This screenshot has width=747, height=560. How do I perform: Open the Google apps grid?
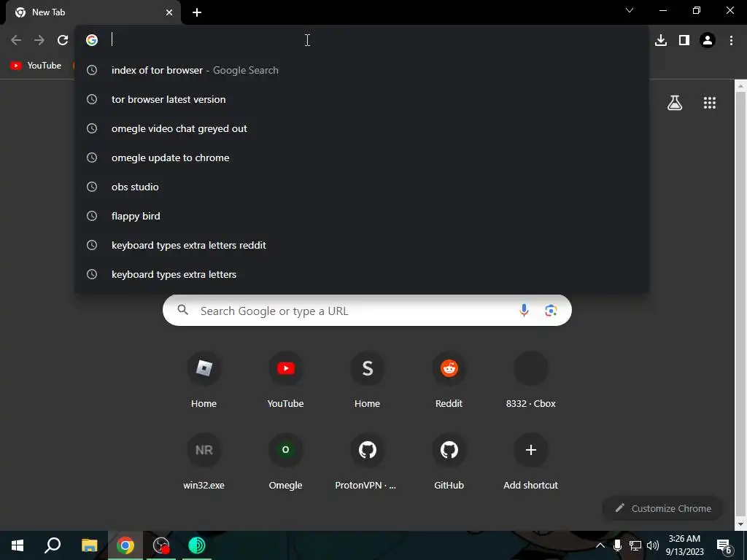[710, 103]
